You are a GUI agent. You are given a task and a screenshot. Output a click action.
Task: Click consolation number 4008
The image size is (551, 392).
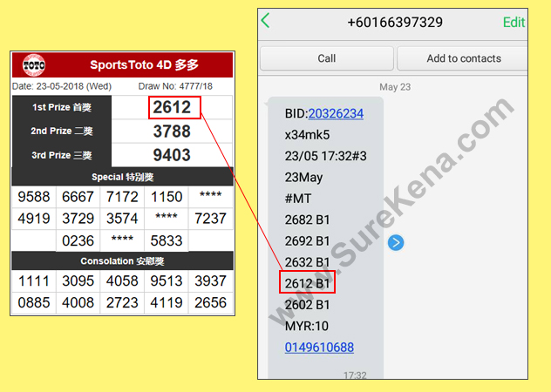tap(78, 303)
